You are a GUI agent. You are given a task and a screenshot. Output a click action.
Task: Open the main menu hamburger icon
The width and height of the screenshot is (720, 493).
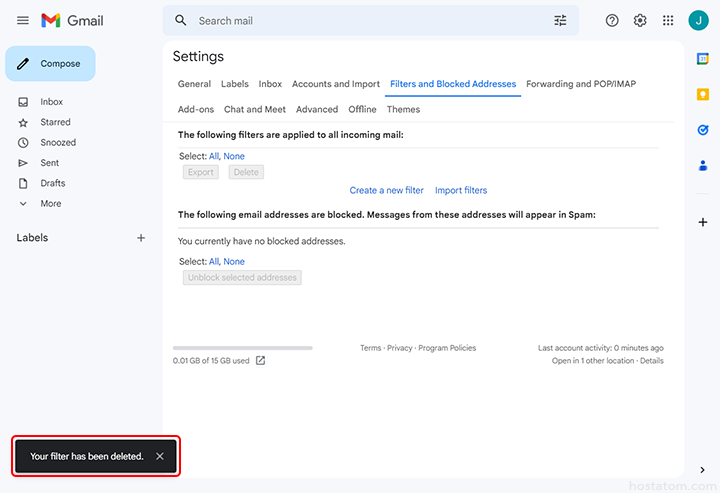click(x=23, y=21)
